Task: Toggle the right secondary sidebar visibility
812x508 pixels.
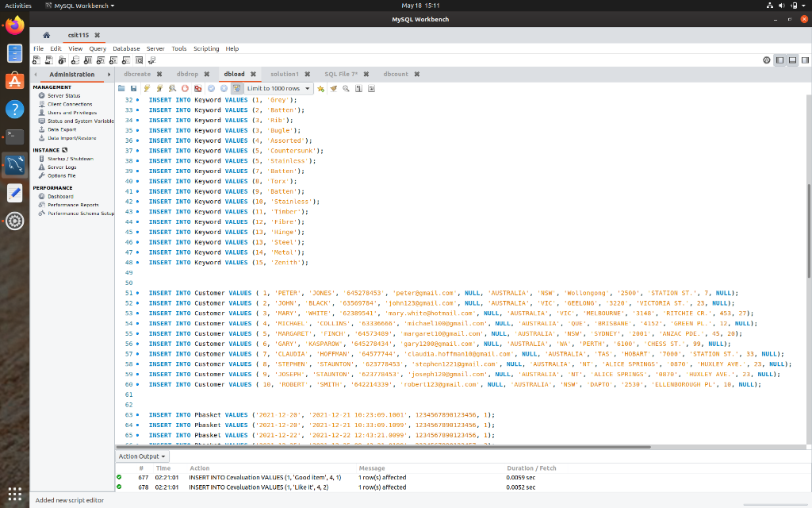Action: (x=803, y=60)
